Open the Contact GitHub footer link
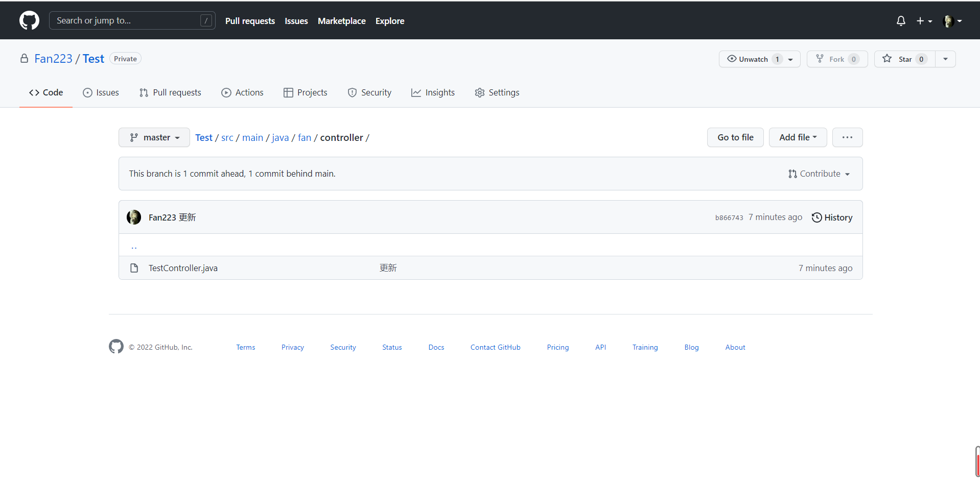This screenshot has width=980, height=485. click(x=496, y=347)
